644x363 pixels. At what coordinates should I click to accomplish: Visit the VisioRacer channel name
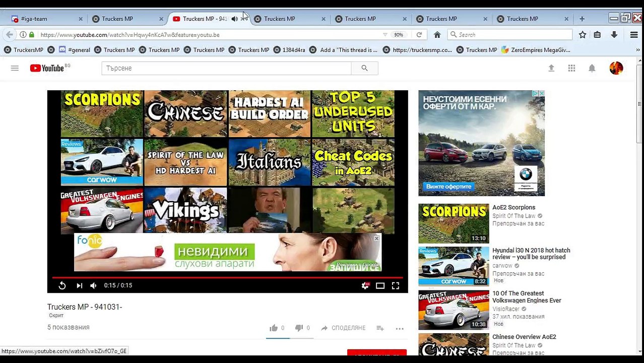coord(505,309)
